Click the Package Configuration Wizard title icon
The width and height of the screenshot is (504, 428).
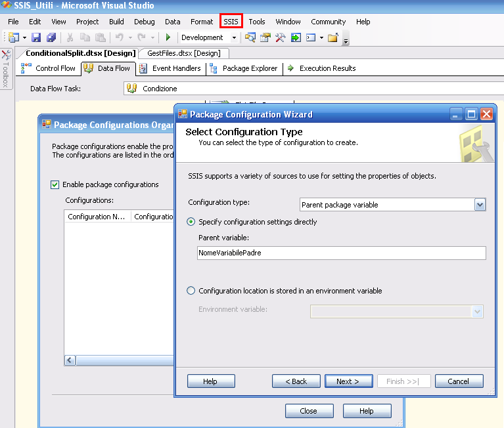pyautogui.click(x=183, y=114)
